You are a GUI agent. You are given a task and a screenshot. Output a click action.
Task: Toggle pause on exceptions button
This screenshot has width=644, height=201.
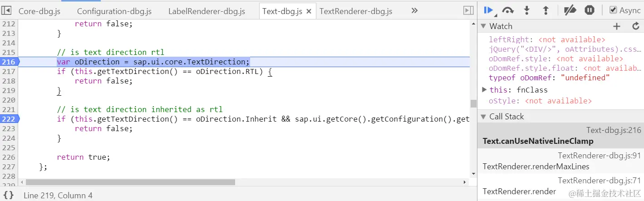point(590,10)
